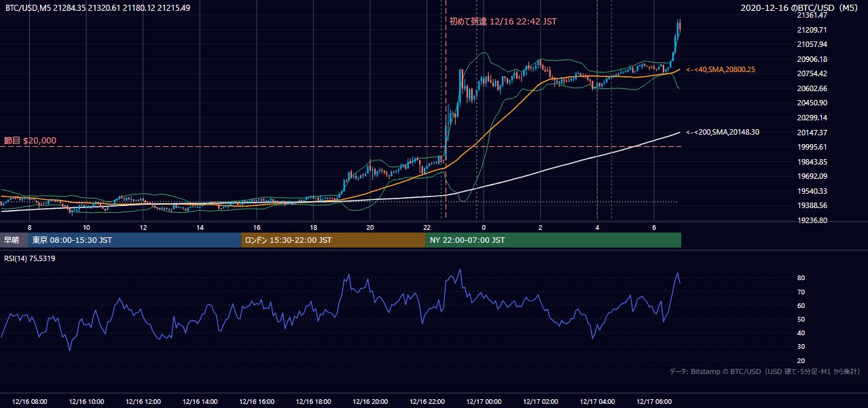Click hour tick 10 under price chart
This screenshot has width=868, height=408.
[x=86, y=227]
